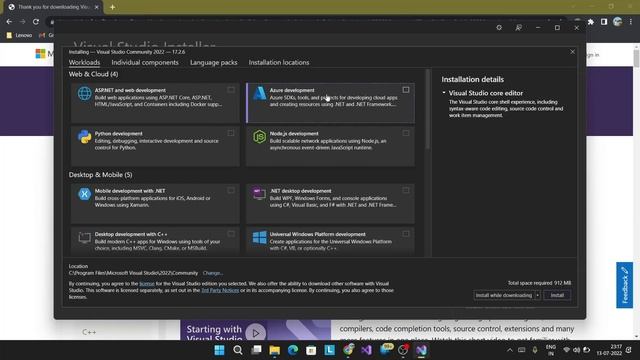The width and height of the screenshot is (640, 360).
Task: Click the Install button
Action: [557, 295]
